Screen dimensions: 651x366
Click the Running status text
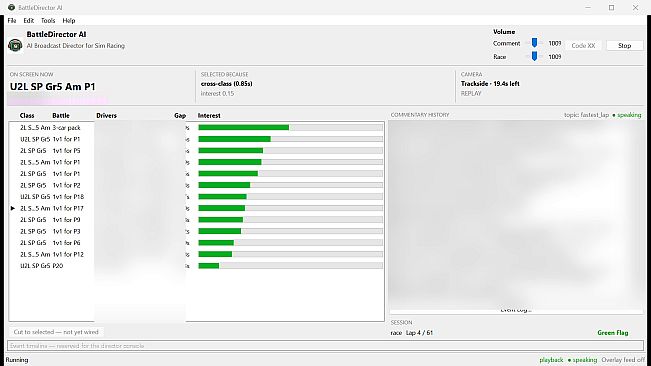tap(17, 360)
